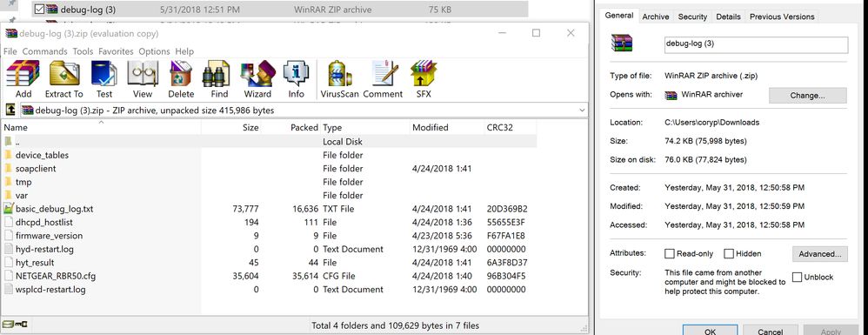Click the Delete toolbar icon

click(x=181, y=79)
